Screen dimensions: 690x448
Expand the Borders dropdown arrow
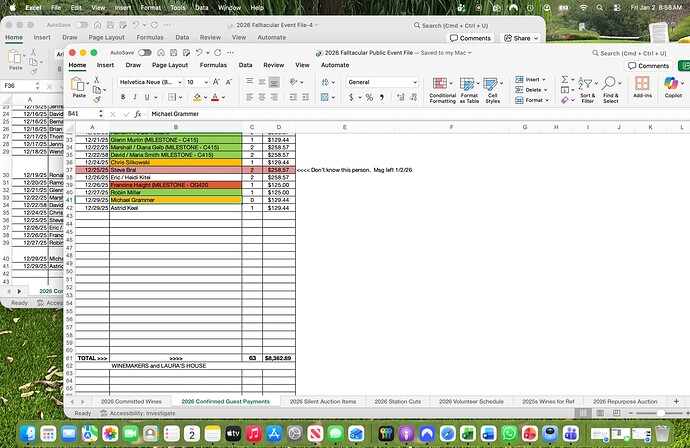(180, 97)
